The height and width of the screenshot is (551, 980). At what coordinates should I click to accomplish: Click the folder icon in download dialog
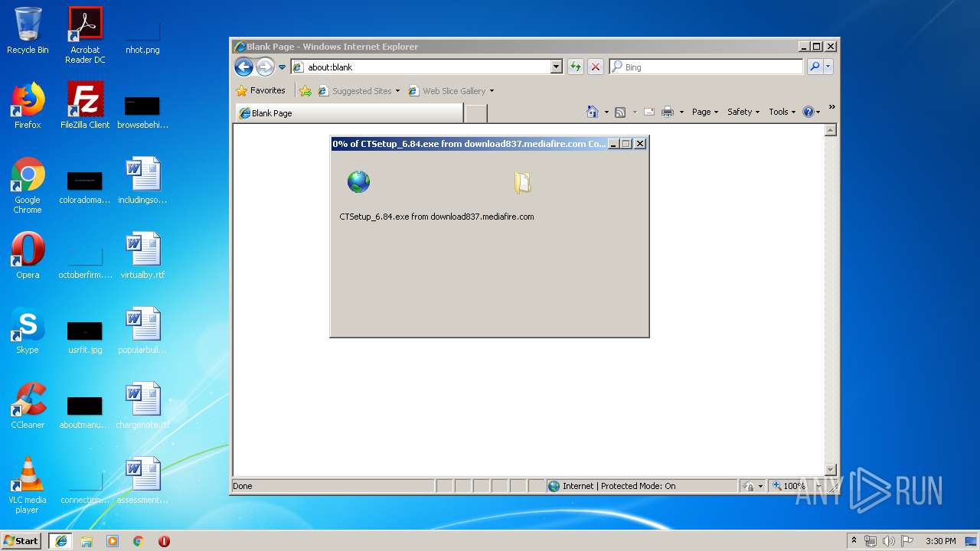coord(523,182)
